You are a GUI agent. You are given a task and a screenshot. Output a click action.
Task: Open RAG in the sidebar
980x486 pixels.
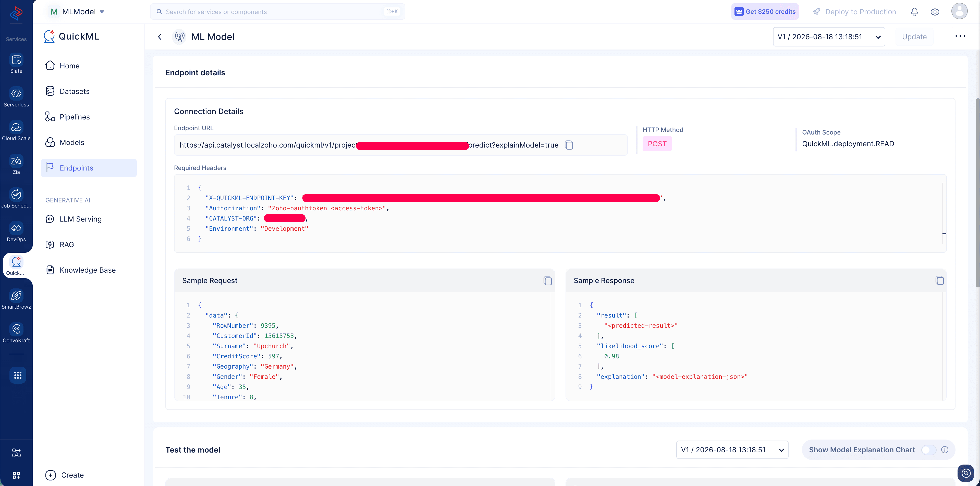pyautogui.click(x=89, y=244)
